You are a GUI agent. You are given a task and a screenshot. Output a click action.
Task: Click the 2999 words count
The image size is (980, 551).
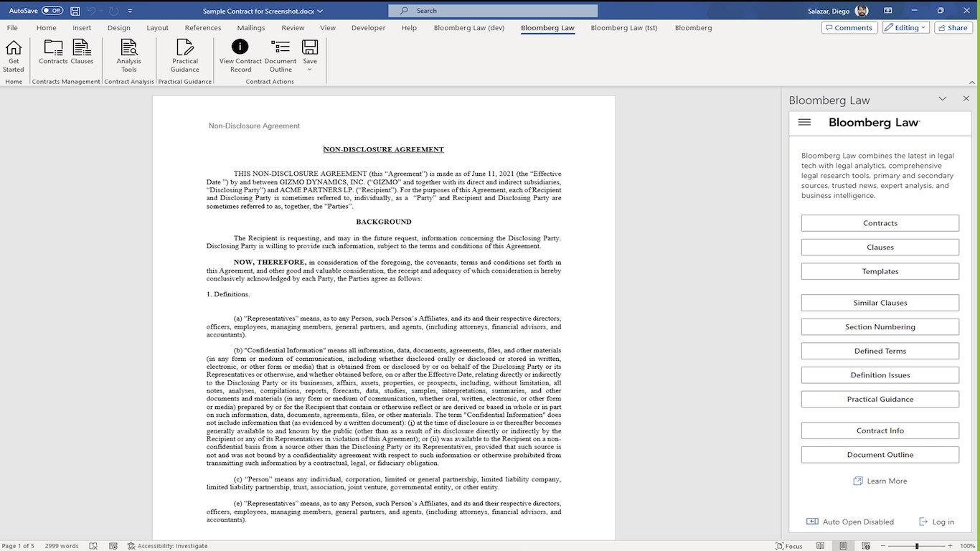[62, 546]
